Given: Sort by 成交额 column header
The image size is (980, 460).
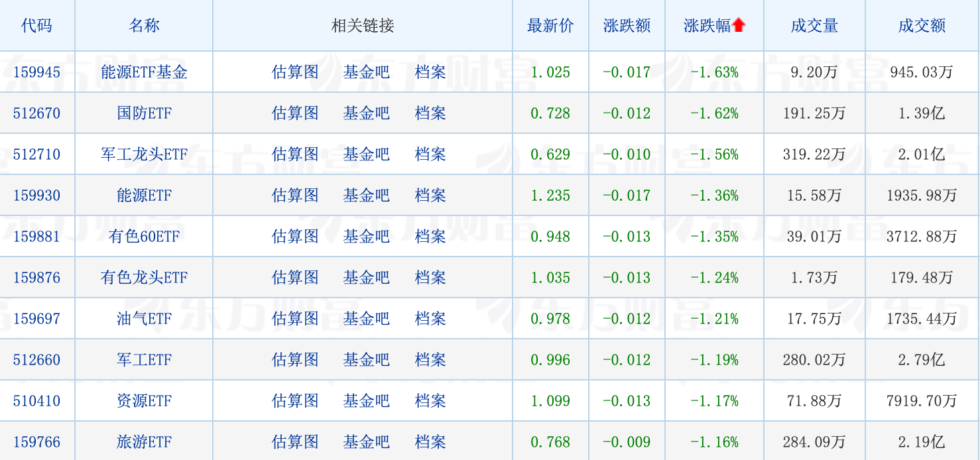Looking at the screenshot, I should click(922, 26).
